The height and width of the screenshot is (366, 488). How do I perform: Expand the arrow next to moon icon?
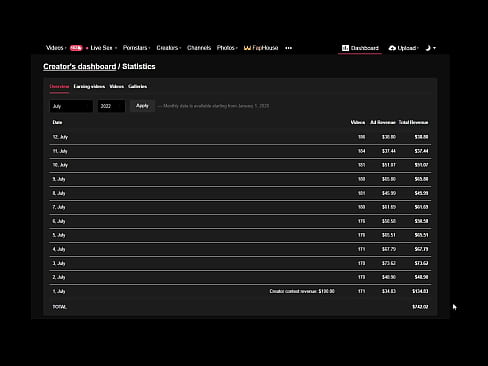coord(434,48)
